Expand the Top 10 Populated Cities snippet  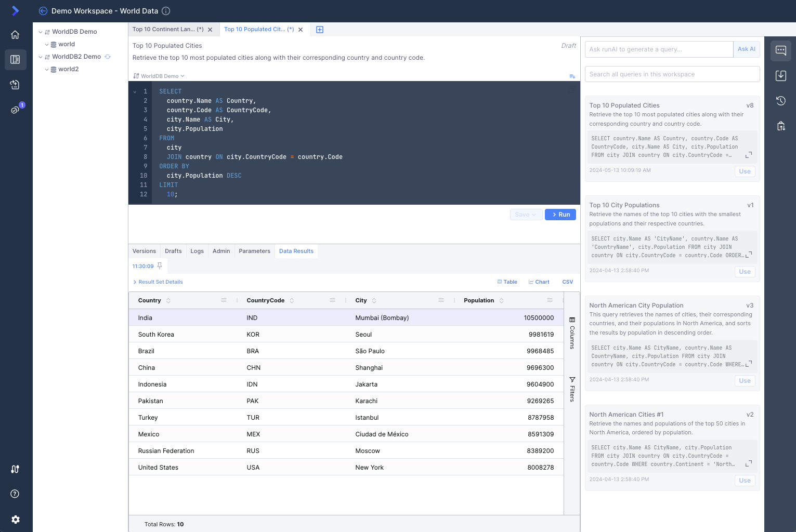(x=749, y=155)
